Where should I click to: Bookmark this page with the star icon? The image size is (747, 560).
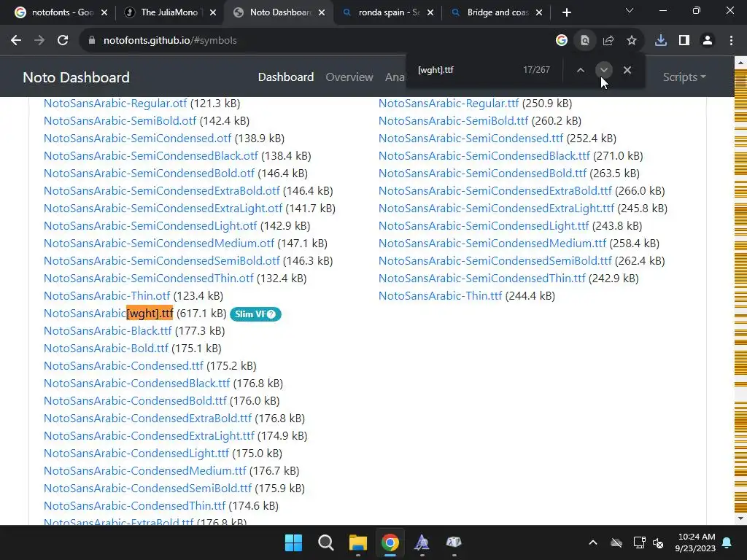632,41
